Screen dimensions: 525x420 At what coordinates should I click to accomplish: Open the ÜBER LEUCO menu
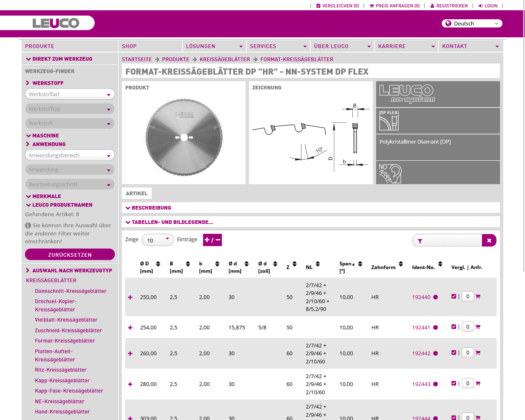(342, 46)
